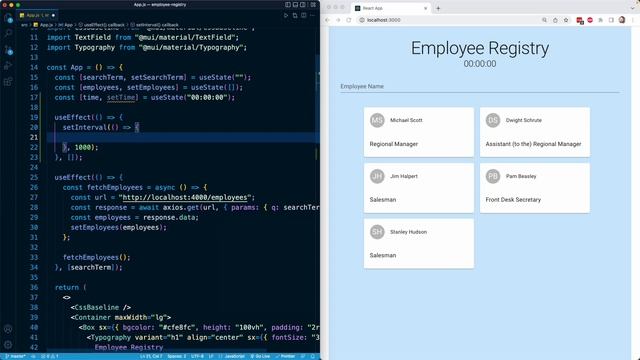This screenshot has width=640, height=360.
Task: Open the Search view in VS Code activity bar
Action: coord(8,34)
